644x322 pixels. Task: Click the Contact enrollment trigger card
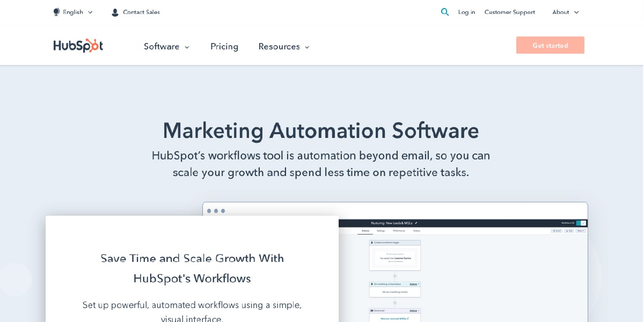[395, 255]
